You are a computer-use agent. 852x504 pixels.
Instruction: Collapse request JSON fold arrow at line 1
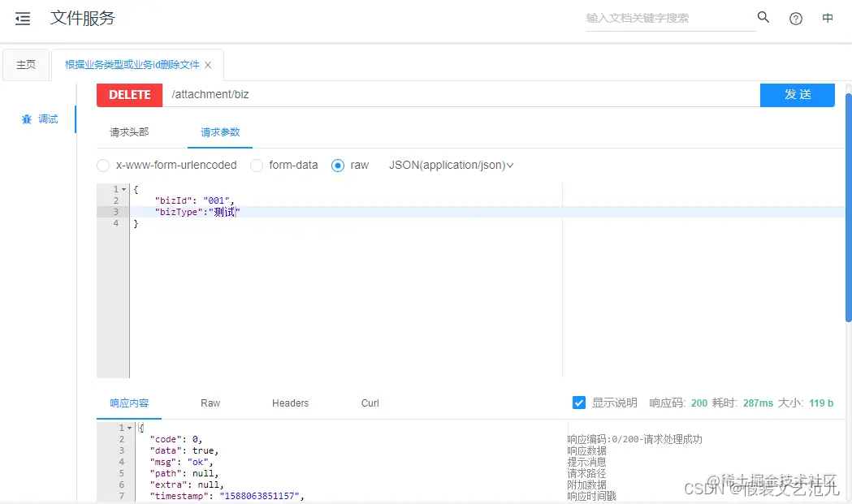(x=124, y=190)
